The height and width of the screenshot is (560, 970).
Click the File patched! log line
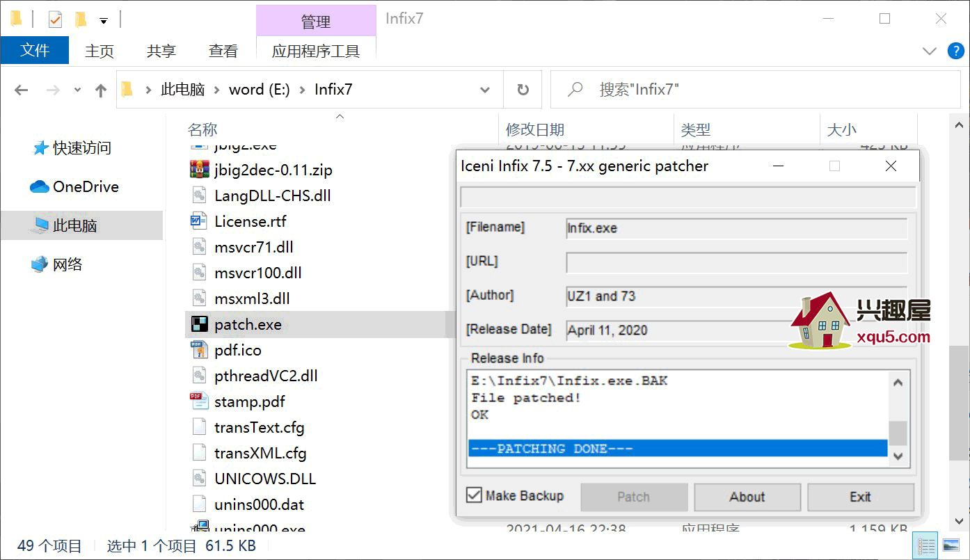pos(526,398)
